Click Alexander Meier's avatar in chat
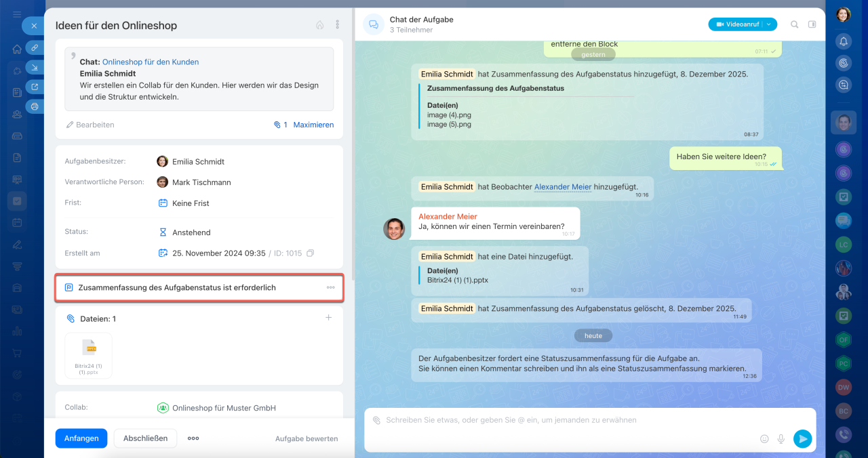Image resolution: width=868 pixels, height=458 pixels. (394, 229)
